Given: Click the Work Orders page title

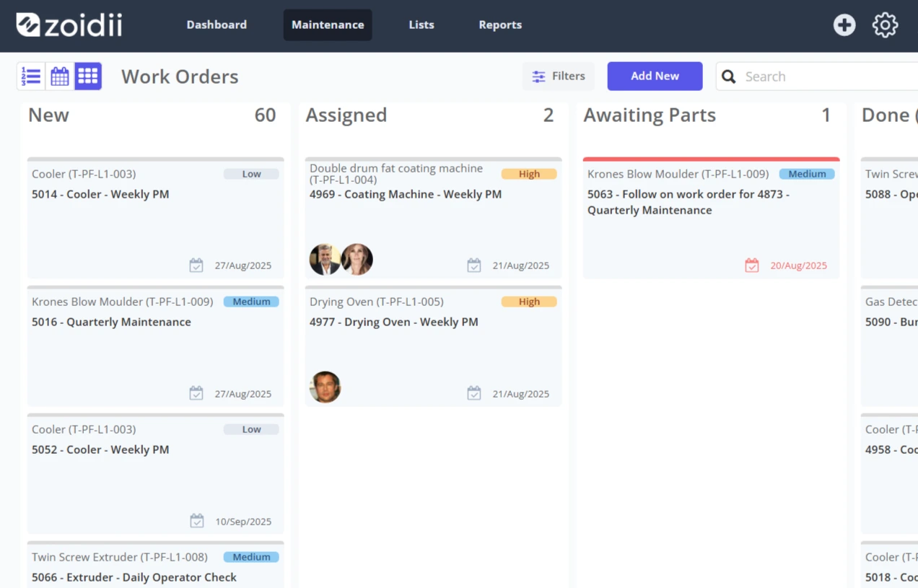Looking at the screenshot, I should click(180, 76).
